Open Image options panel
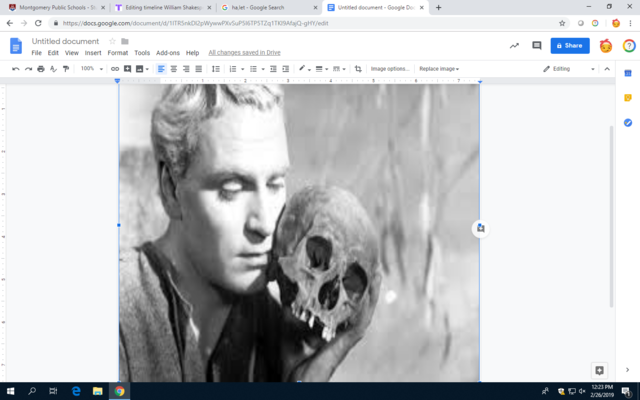Screen dimensions: 640x400 (390, 69)
